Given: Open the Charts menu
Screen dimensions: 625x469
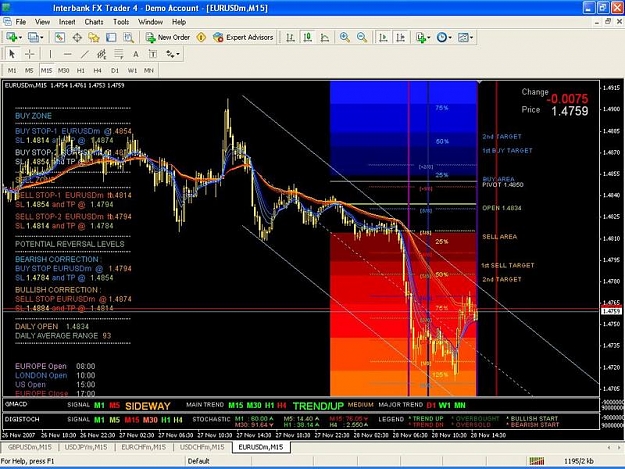Looking at the screenshot, I should (94, 22).
